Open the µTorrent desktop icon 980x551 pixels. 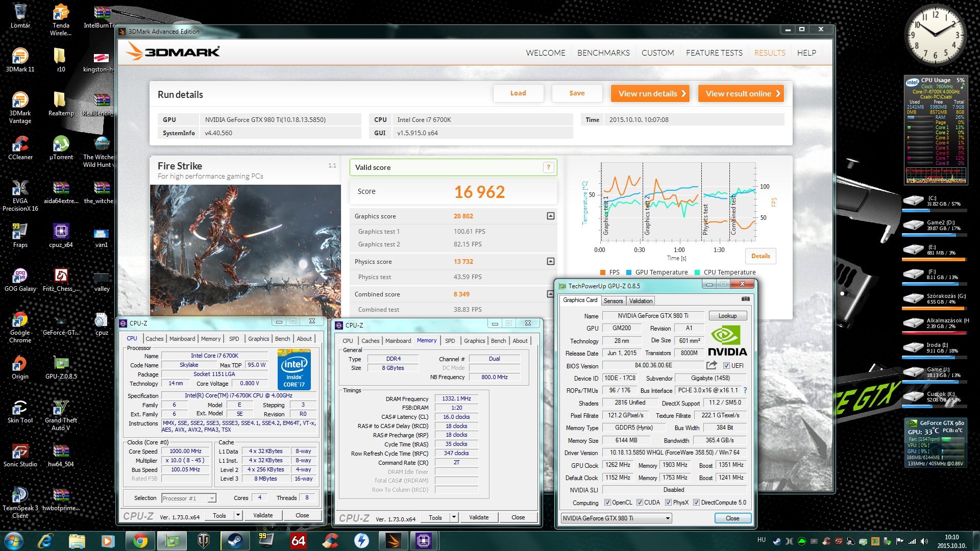pos(61,148)
